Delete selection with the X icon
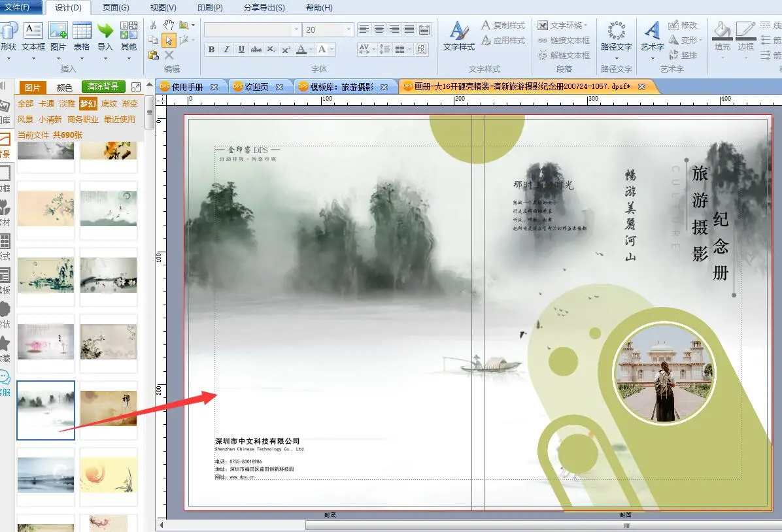 (169, 55)
